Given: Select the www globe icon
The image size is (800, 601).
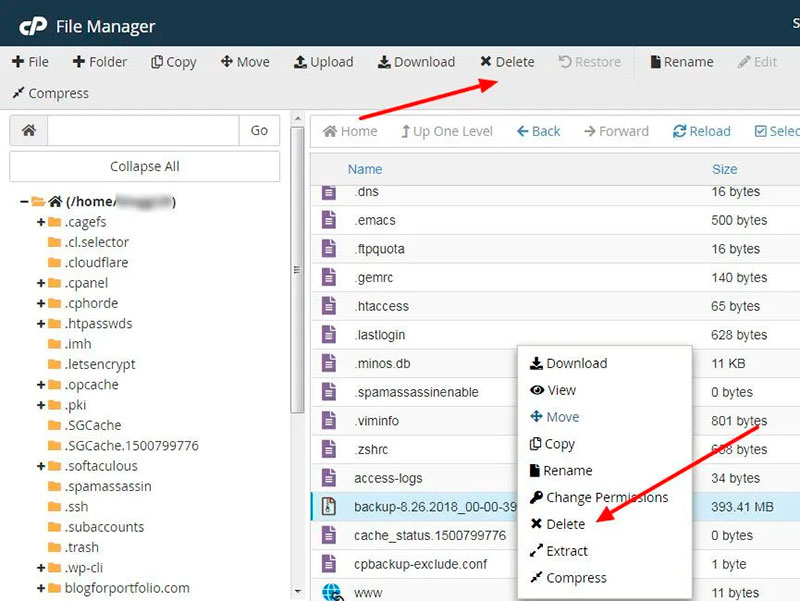Looking at the screenshot, I should click(331, 592).
